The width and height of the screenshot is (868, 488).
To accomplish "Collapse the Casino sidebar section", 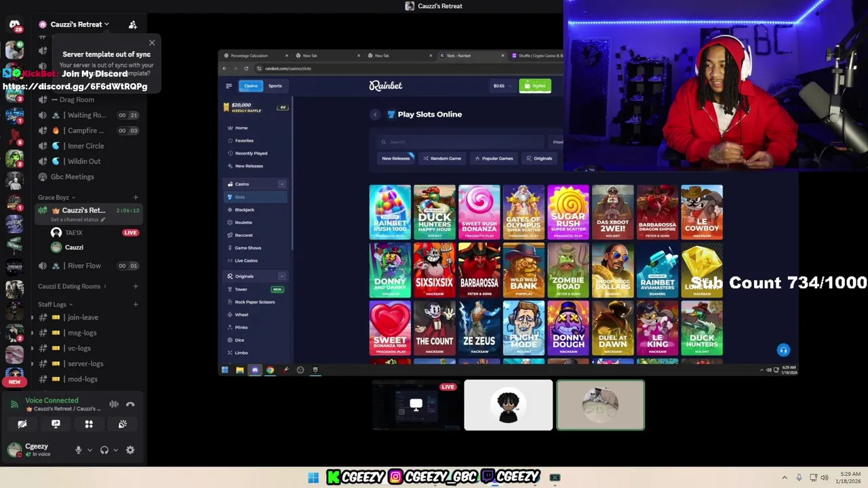I will pos(282,184).
